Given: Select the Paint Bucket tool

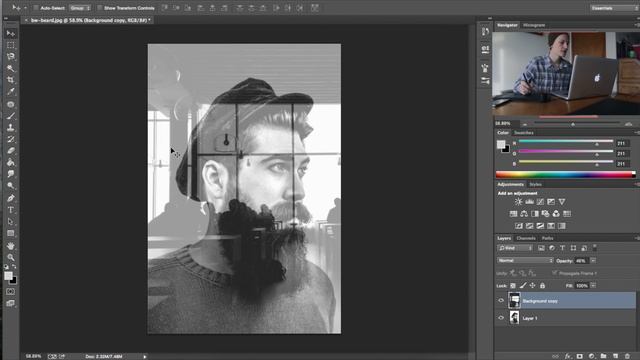Looking at the screenshot, I should pos(11,162).
